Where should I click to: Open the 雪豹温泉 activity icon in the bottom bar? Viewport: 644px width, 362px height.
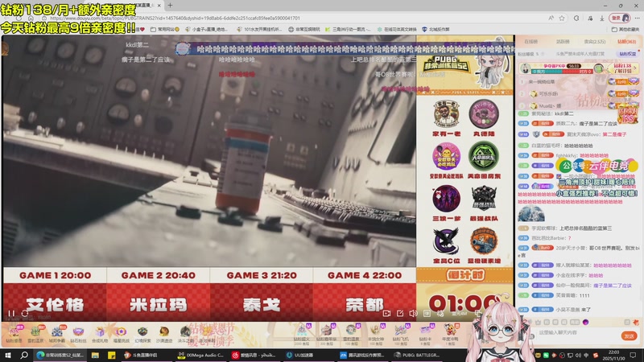pos(35,334)
